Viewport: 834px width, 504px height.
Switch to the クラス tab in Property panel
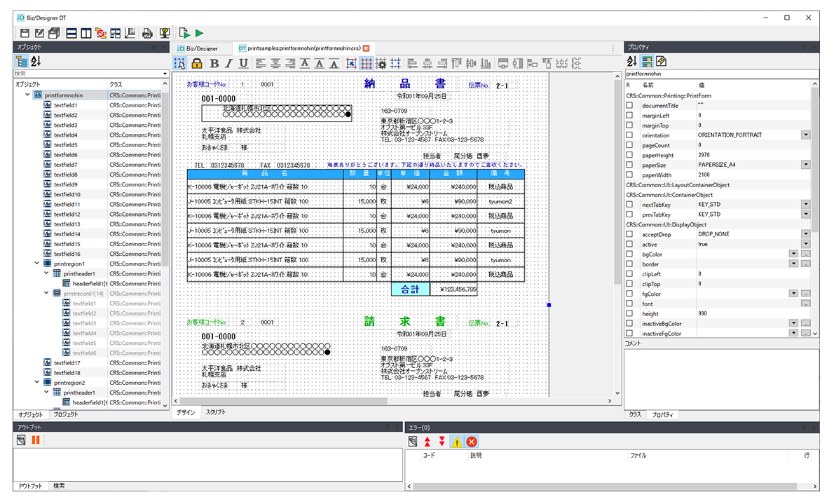(x=635, y=414)
